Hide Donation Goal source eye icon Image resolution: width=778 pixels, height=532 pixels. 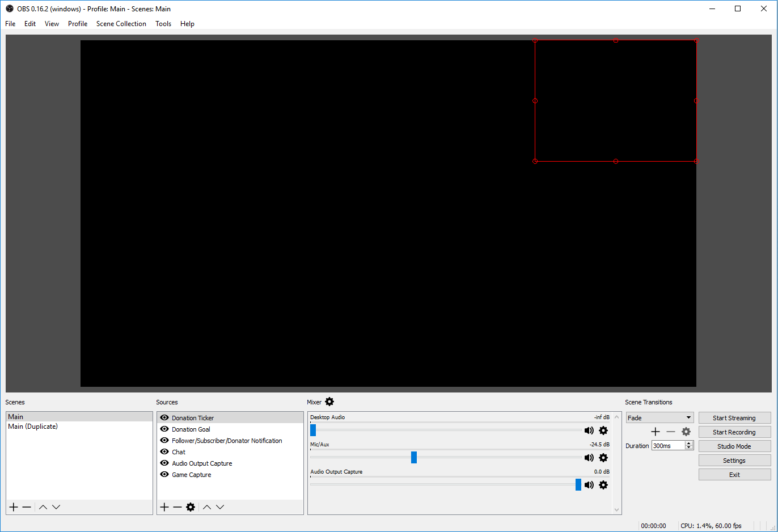(x=164, y=429)
